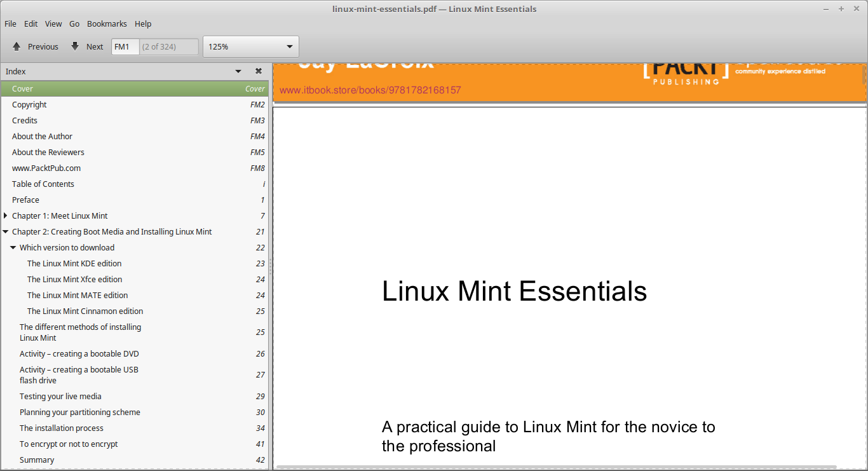Select the www.PacktPub.com index entry

point(135,168)
